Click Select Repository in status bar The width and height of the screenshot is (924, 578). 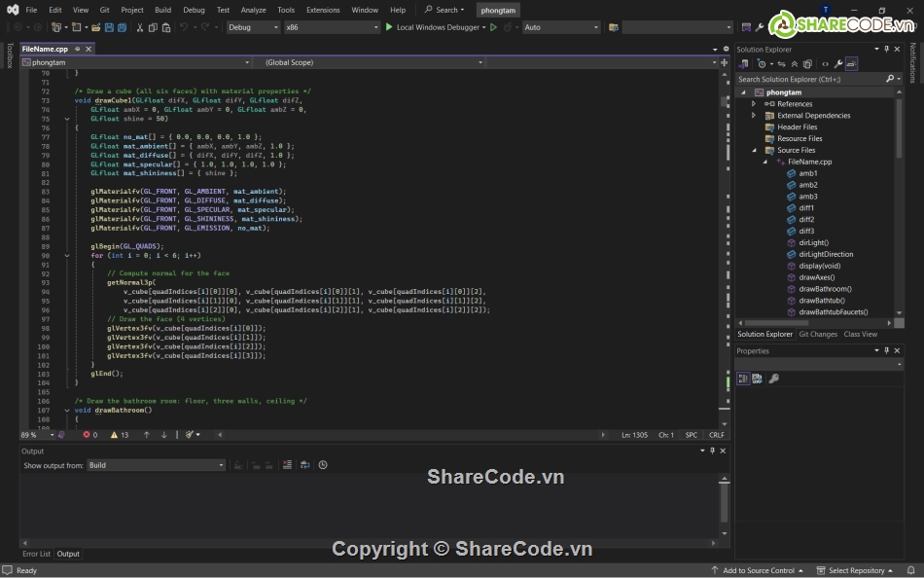(x=856, y=570)
